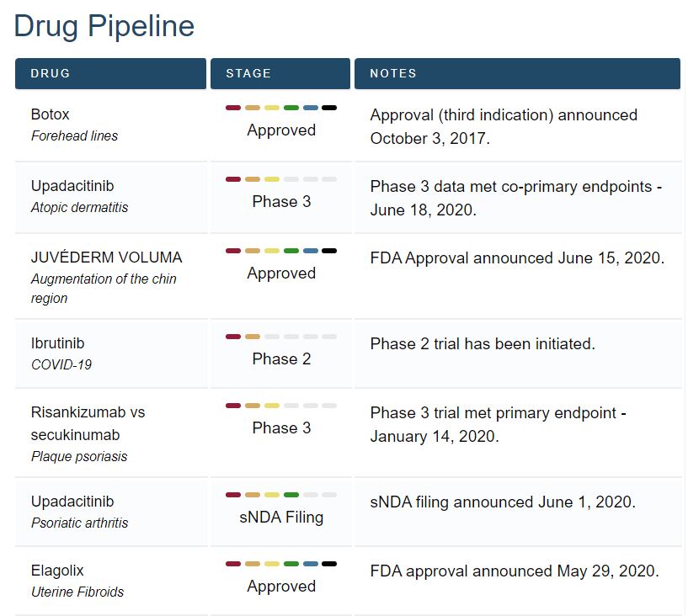Click the JUVÉDERM VOLUMA drug name
688x616 pixels.
tap(106, 258)
